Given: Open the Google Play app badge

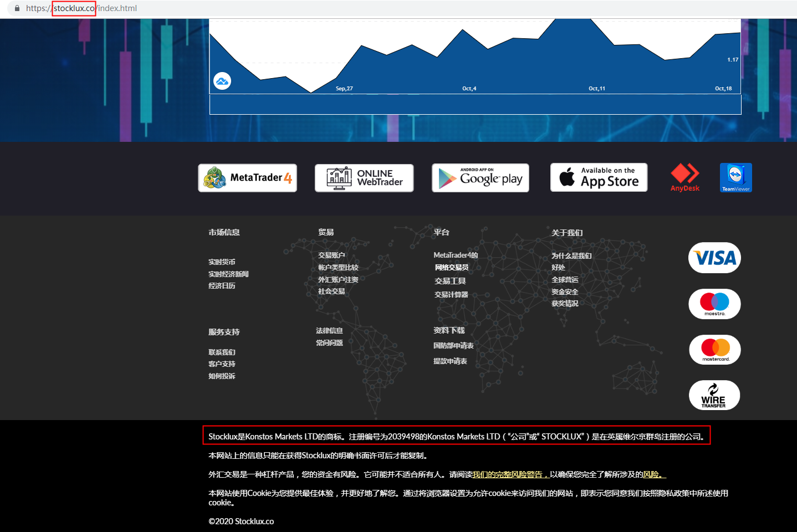Looking at the screenshot, I should [x=481, y=178].
